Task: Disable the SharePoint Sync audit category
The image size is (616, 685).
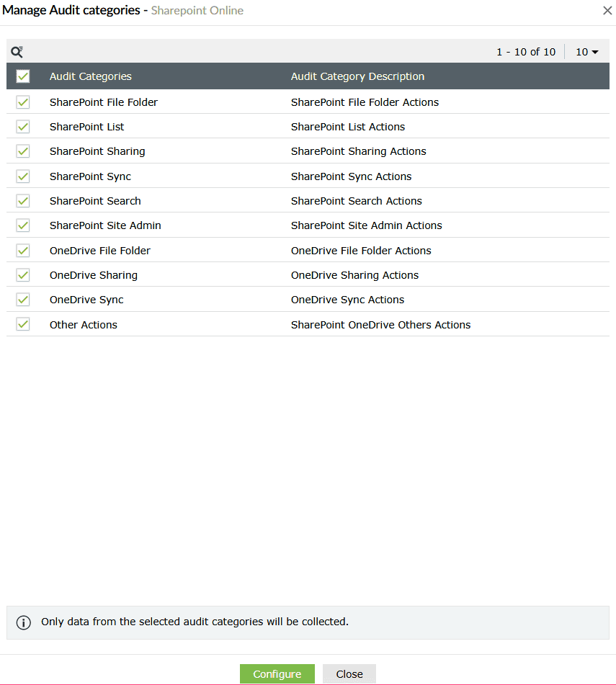Action: [x=22, y=176]
